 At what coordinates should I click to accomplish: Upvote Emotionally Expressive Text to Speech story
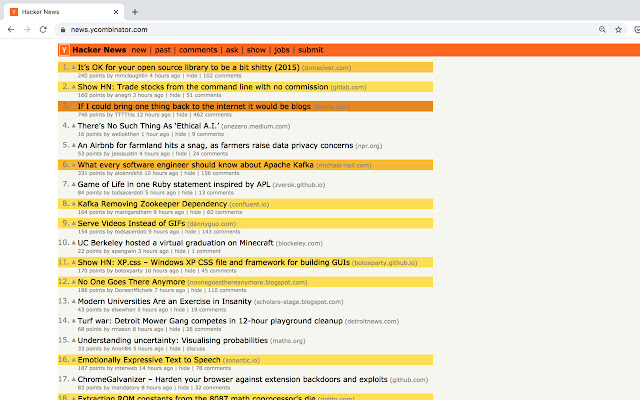point(74,360)
